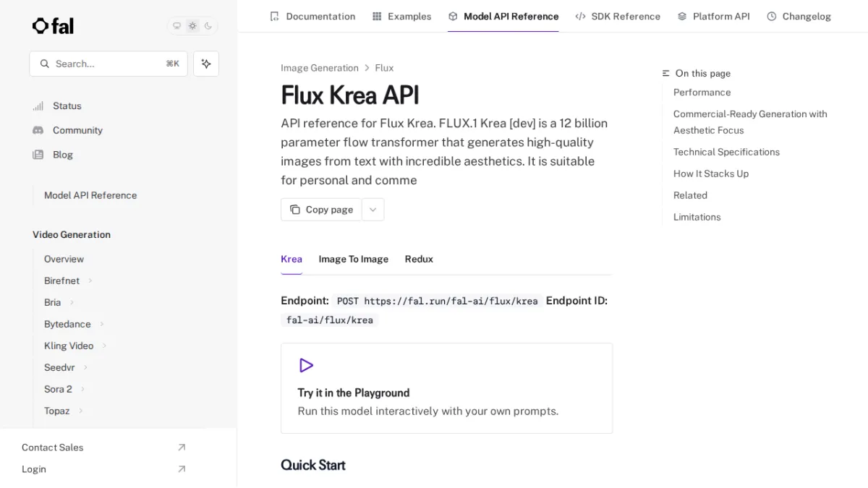Click the Image Generation breadcrumb
Screen dimensions: 868x488
[x=320, y=68]
